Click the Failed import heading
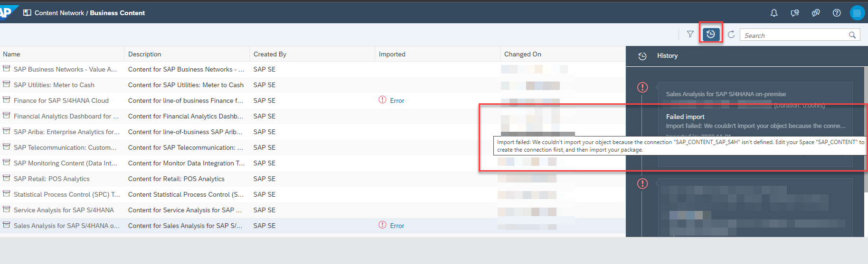 (685, 117)
